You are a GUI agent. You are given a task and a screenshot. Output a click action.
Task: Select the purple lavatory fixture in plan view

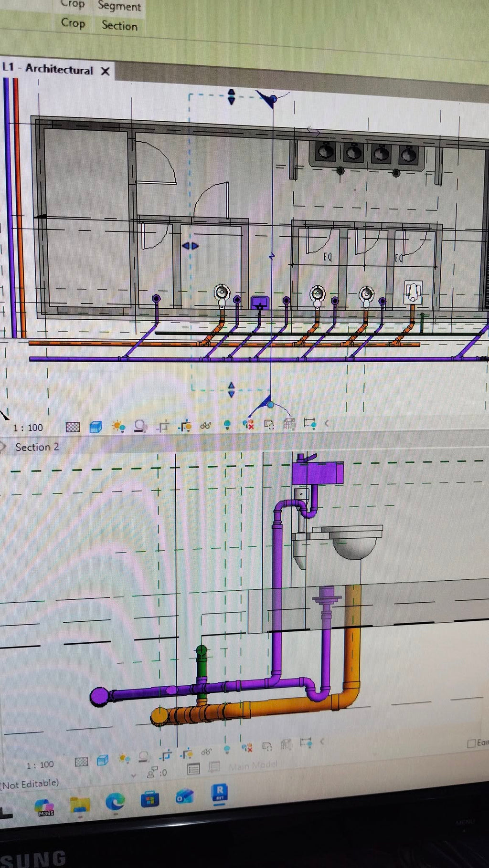(259, 303)
